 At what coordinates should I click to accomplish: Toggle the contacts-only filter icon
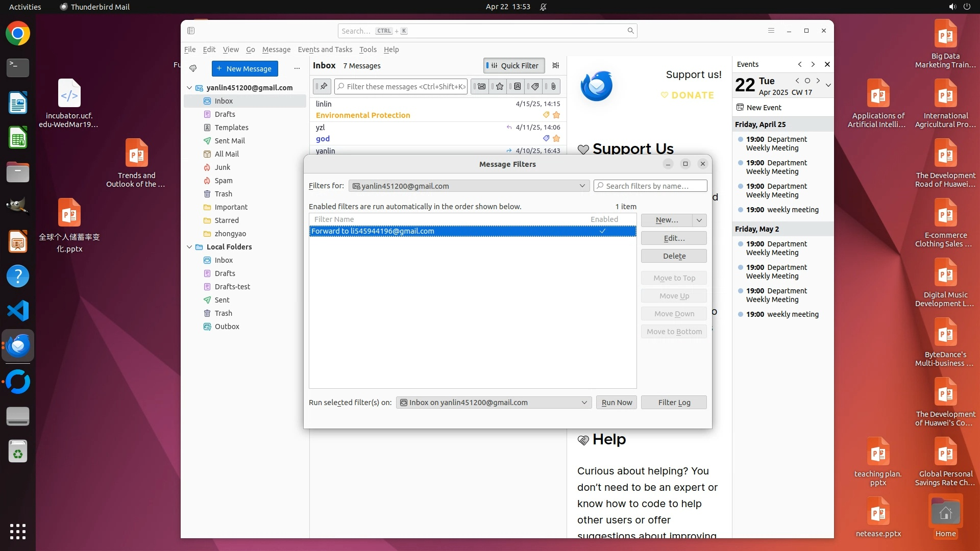pyautogui.click(x=517, y=87)
